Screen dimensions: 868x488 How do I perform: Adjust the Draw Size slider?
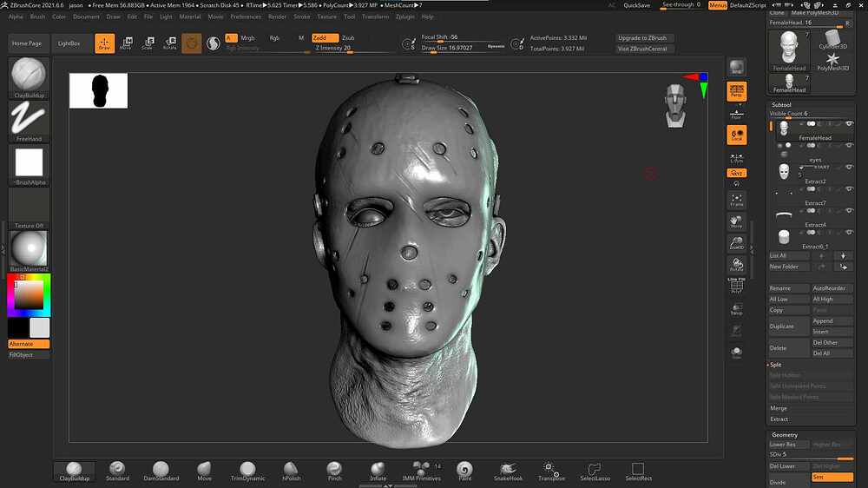pos(463,48)
